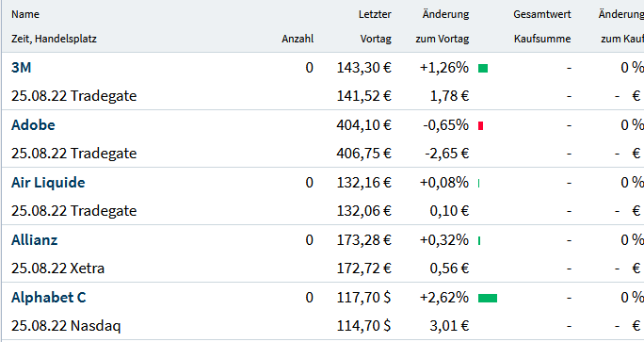Click the red change bar for Adobe

(480, 126)
